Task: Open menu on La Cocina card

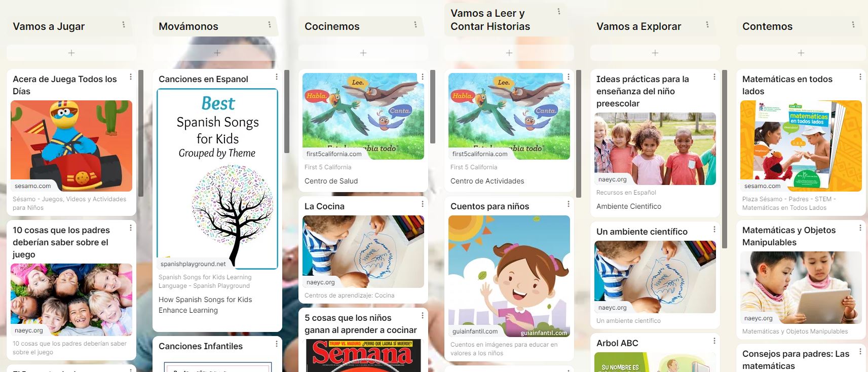Action: tap(423, 204)
